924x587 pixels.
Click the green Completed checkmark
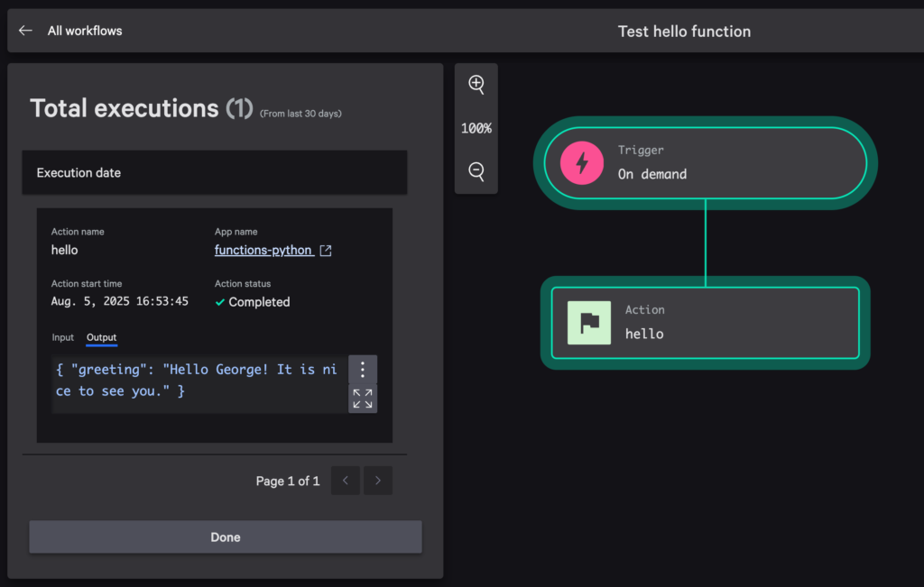pos(219,302)
